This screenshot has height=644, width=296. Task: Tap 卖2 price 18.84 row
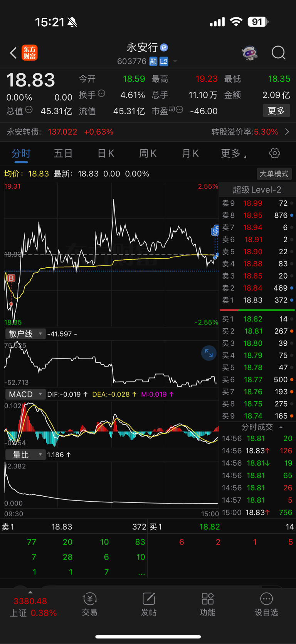click(x=257, y=288)
